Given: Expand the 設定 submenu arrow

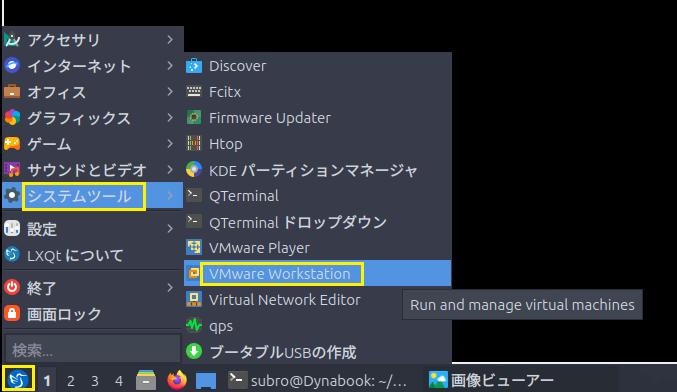Looking at the screenshot, I should click(170, 228).
